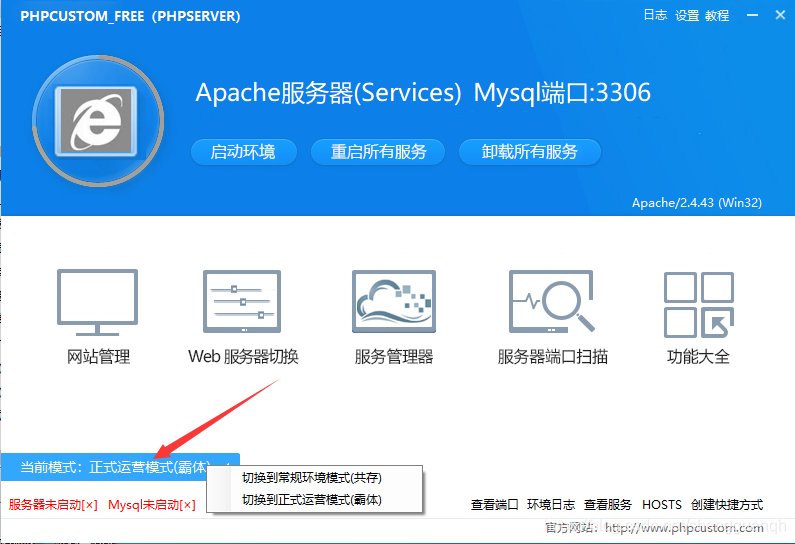Open the 功能大全 grid icon
This screenshot has width=795, height=544.
point(699,305)
